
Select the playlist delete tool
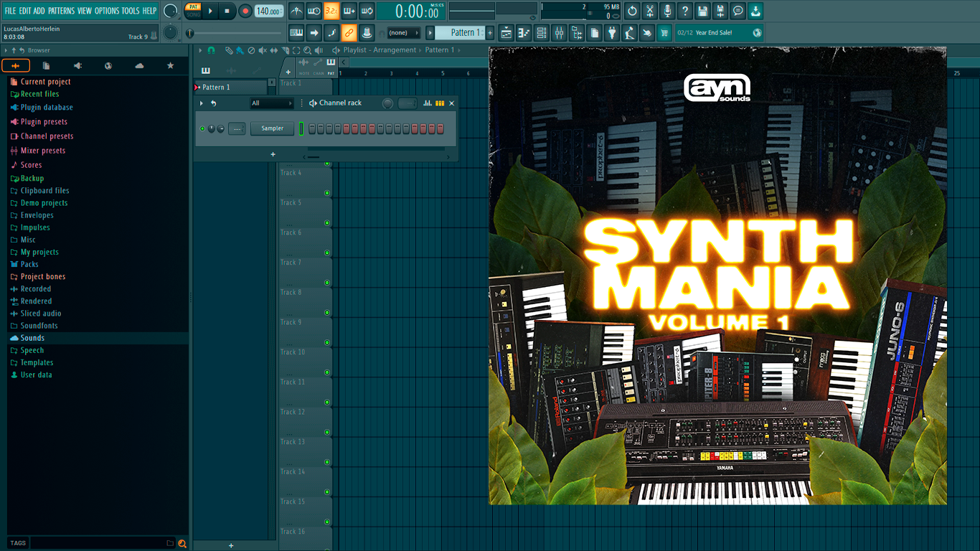pos(251,50)
